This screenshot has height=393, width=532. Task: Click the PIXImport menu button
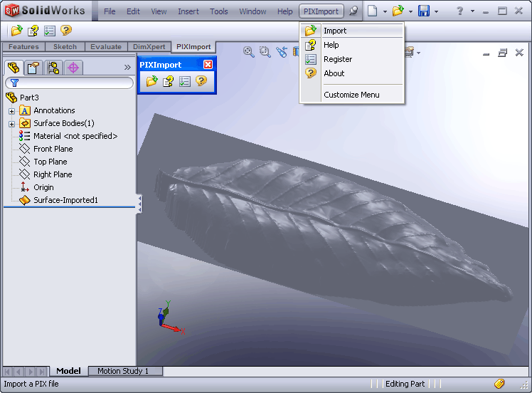tap(321, 11)
